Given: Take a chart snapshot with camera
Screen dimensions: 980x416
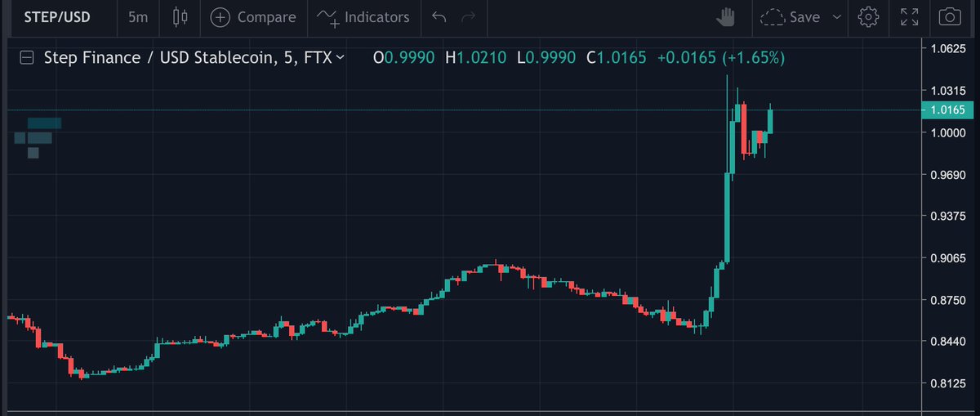Looking at the screenshot, I should tap(949, 16).
